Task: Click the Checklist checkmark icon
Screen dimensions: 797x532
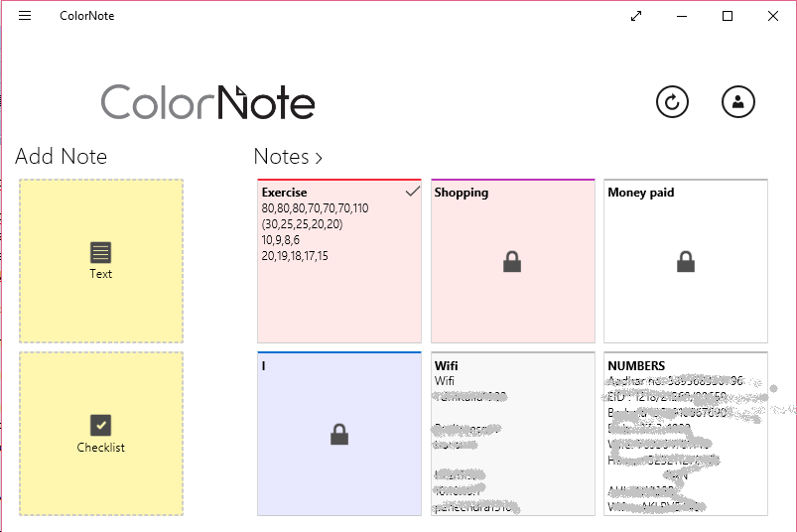Action: point(100,425)
